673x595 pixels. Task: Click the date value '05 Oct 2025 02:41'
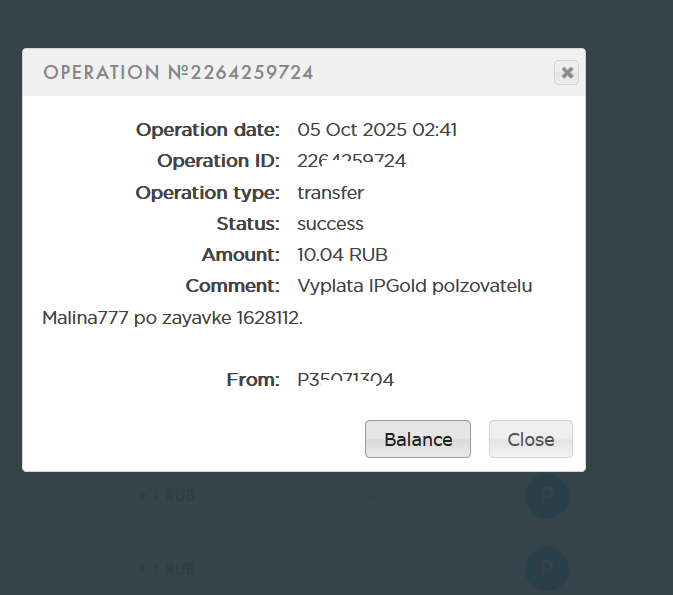coord(377,129)
